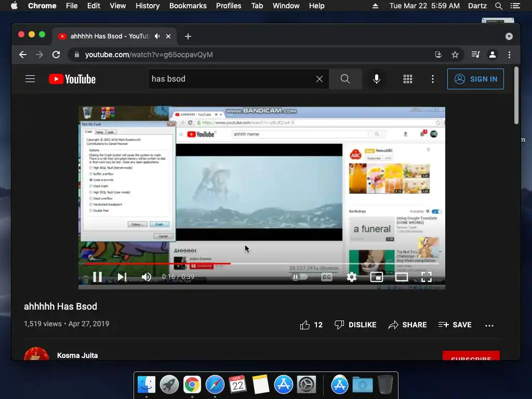Image resolution: width=532 pixels, height=399 pixels.
Task: Open the Window menu
Action: [x=286, y=6]
